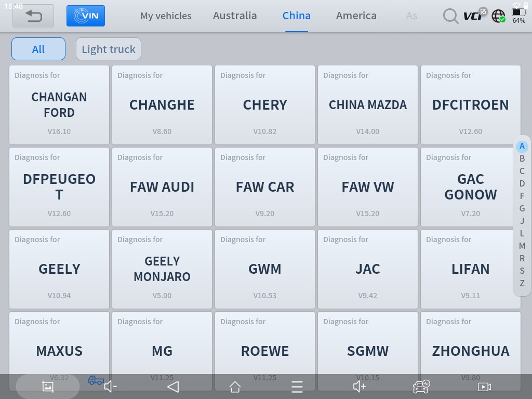
Task: Open diagnosis for FAW AUDI
Action: pos(162,187)
